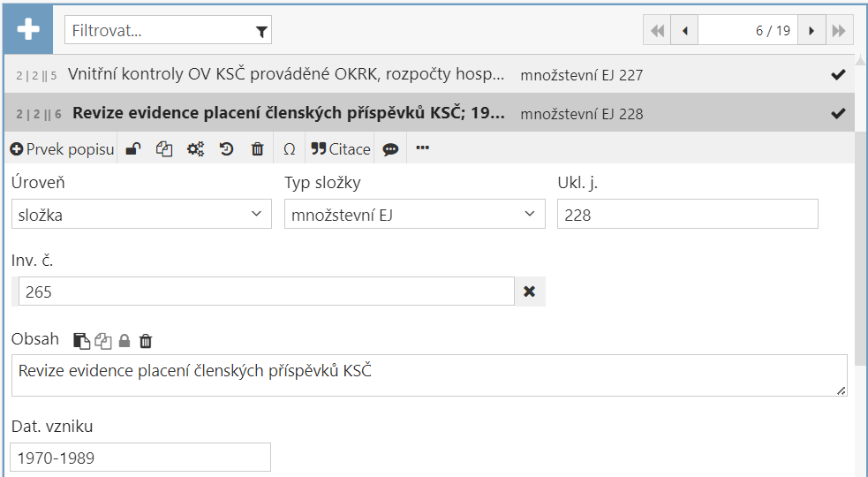Click the Prvek popisu button

click(x=62, y=149)
